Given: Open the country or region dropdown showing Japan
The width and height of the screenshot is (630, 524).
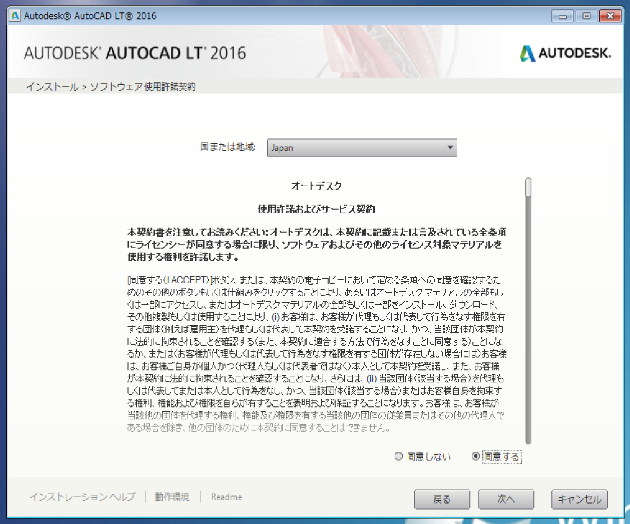Looking at the screenshot, I should [x=362, y=148].
